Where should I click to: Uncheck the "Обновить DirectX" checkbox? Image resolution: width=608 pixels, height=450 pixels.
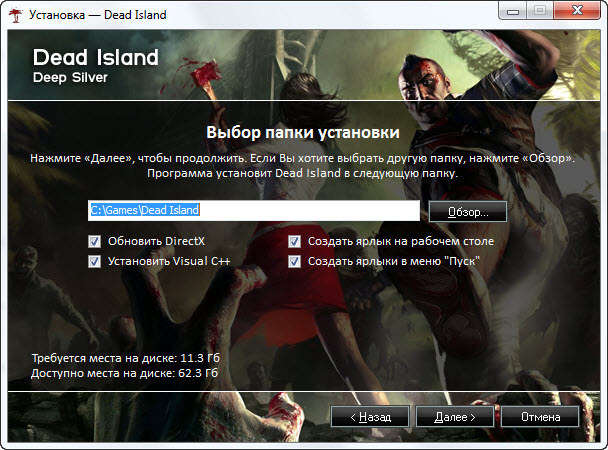pos(95,241)
